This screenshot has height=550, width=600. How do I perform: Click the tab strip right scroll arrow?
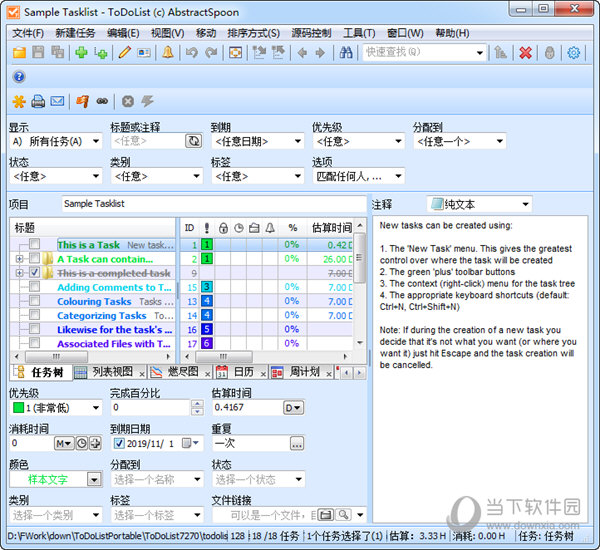click(359, 373)
